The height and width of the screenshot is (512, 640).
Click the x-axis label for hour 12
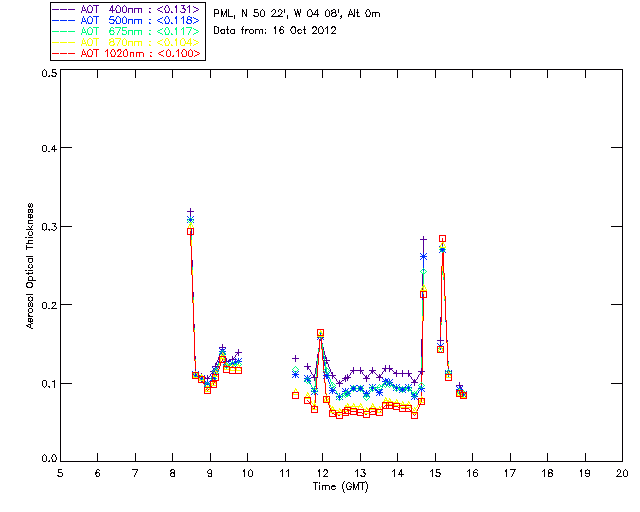click(x=322, y=473)
